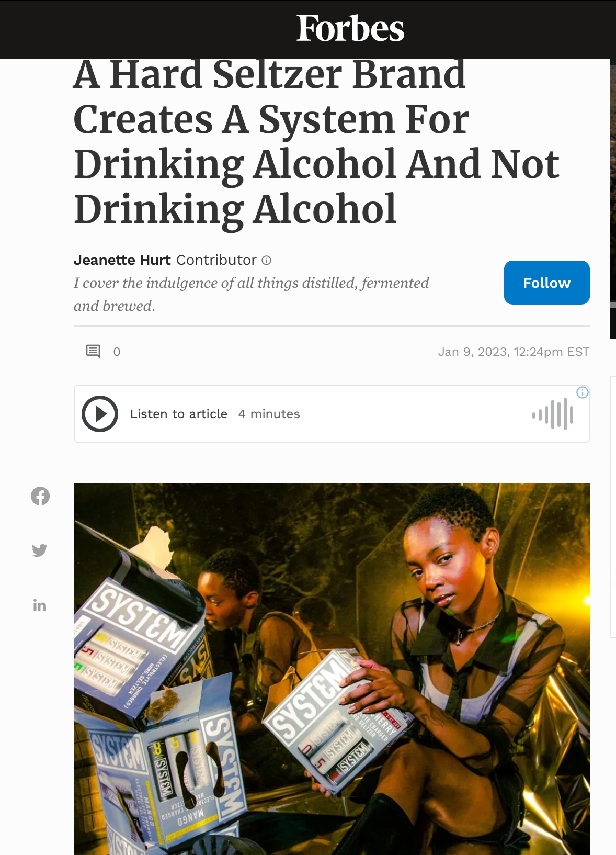Image resolution: width=616 pixels, height=855 pixels.
Task: Share article on LinkedIn icon
Action: (40, 605)
